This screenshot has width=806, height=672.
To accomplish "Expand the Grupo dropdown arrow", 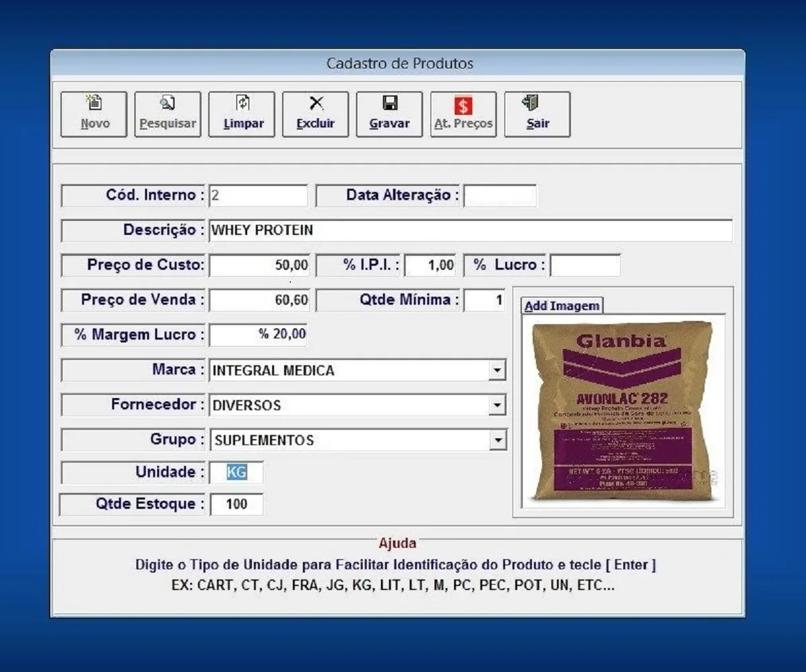I will tap(497, 440).
